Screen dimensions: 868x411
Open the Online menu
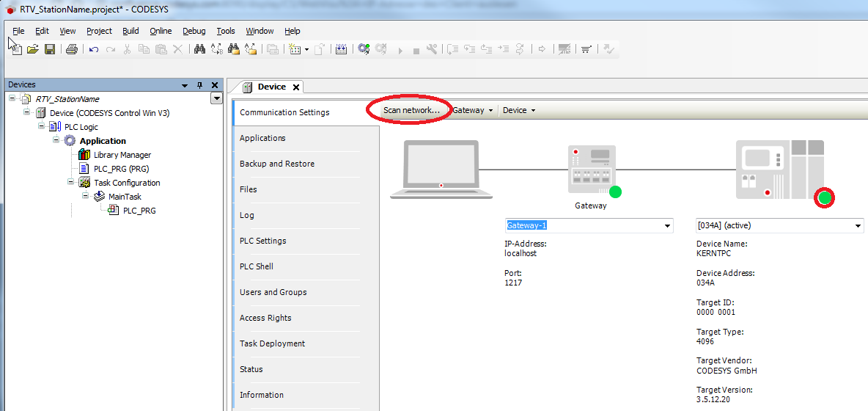pyautogui.click(x=161, y=31)
